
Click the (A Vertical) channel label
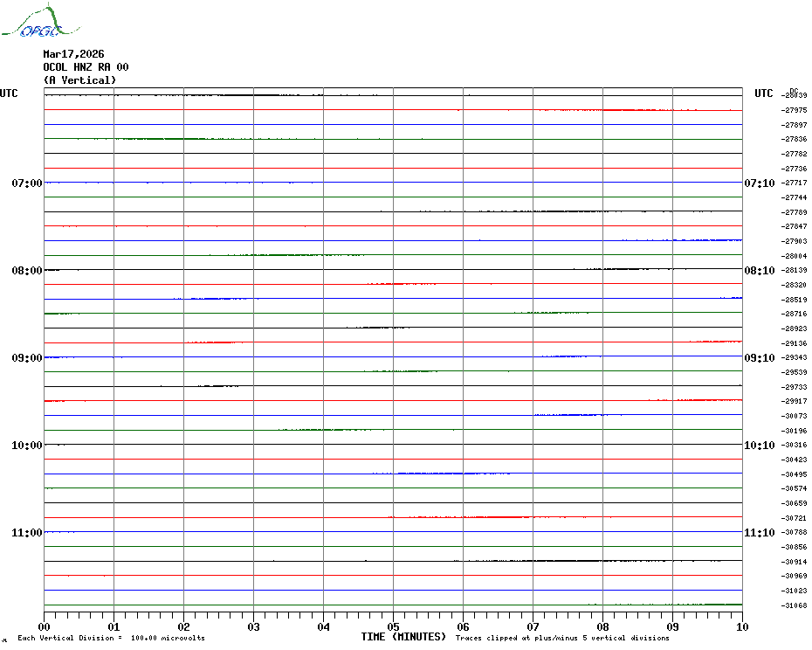tap(79, 80)
